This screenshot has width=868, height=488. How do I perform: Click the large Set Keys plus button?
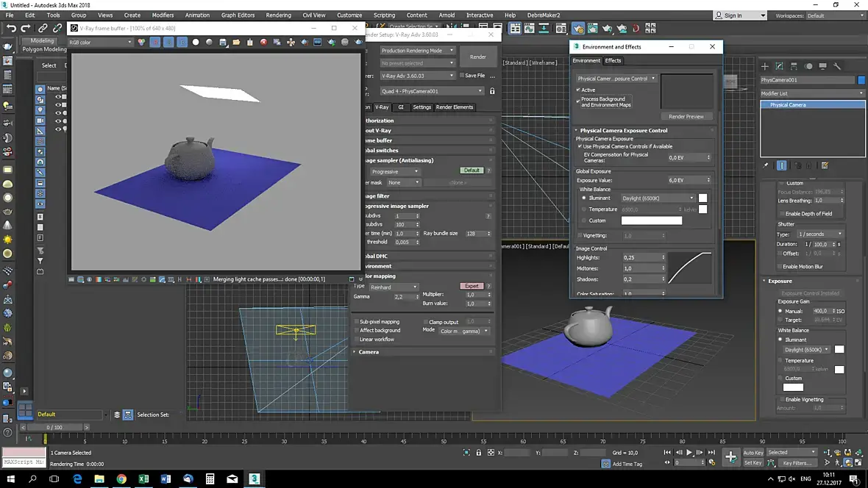pyautogui.click(x=730, y=457)
